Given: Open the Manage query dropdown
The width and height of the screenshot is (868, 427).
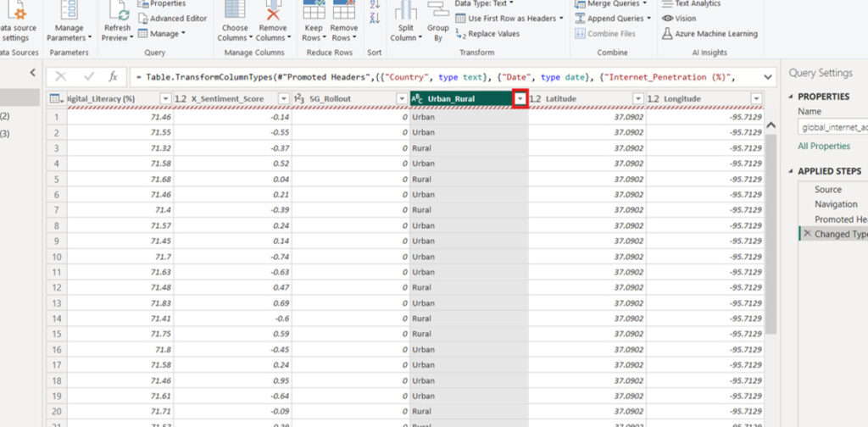Looking at the screenshot, I should (161, 34).
